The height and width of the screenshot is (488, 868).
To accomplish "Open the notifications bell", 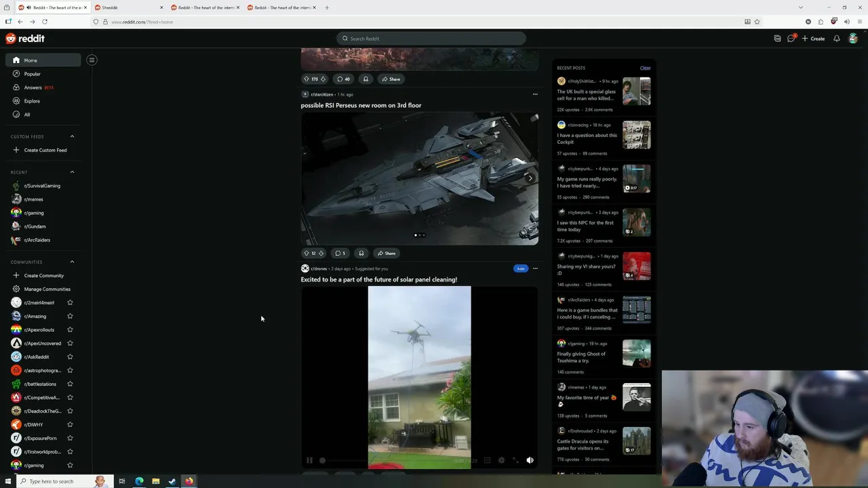I will coord(836,39).
